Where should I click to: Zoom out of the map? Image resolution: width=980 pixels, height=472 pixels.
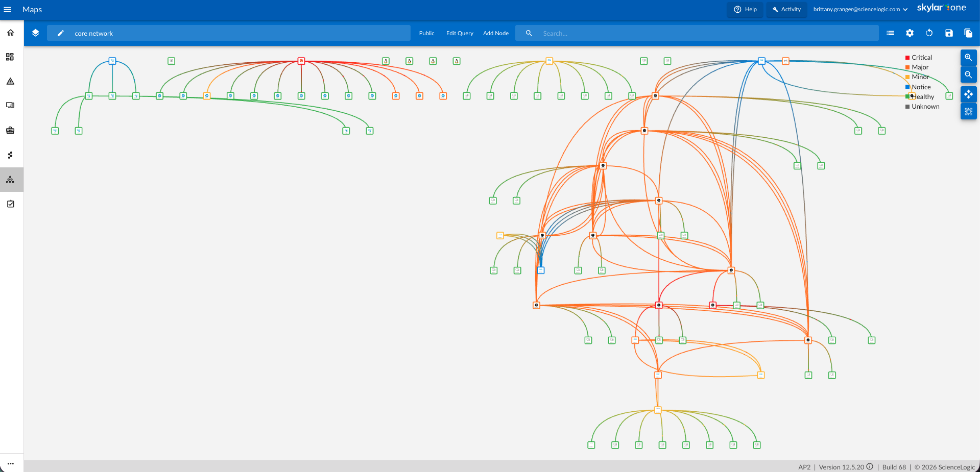tap(968, 74)
